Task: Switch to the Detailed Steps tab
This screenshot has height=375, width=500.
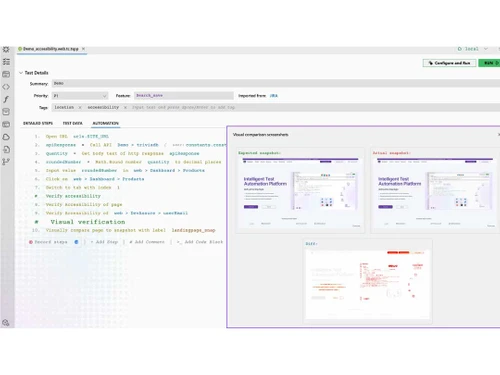Action: (38, 123)
